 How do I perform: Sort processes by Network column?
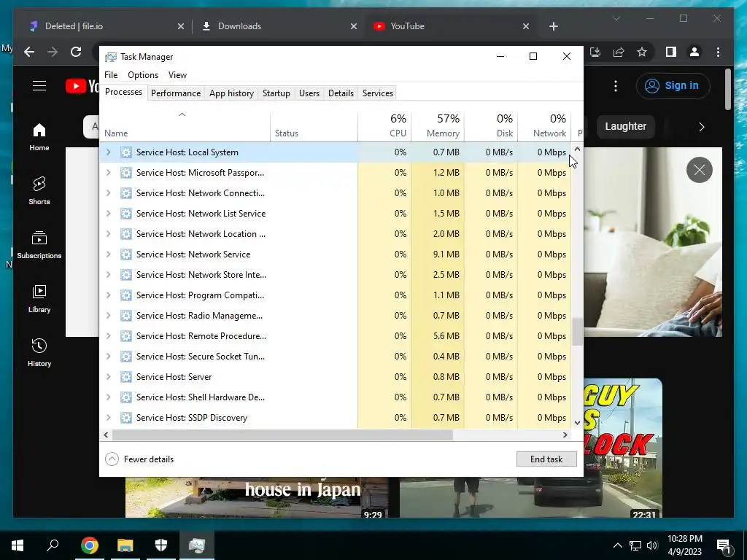pos(544,125)
